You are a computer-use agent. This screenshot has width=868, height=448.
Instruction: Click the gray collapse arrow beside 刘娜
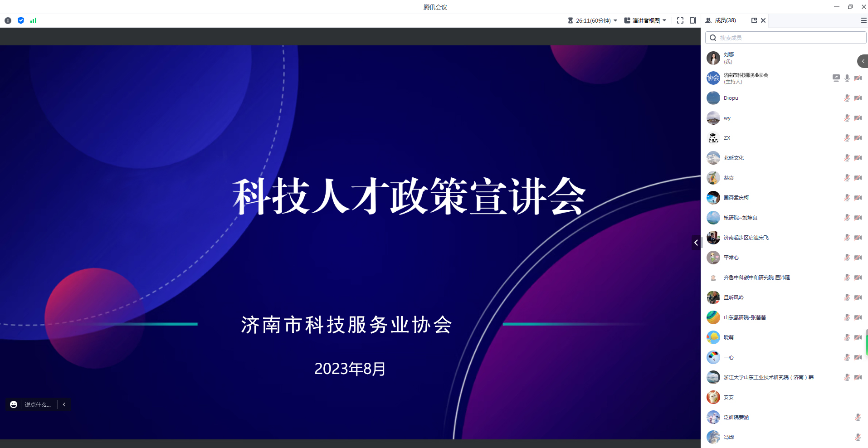863,61
